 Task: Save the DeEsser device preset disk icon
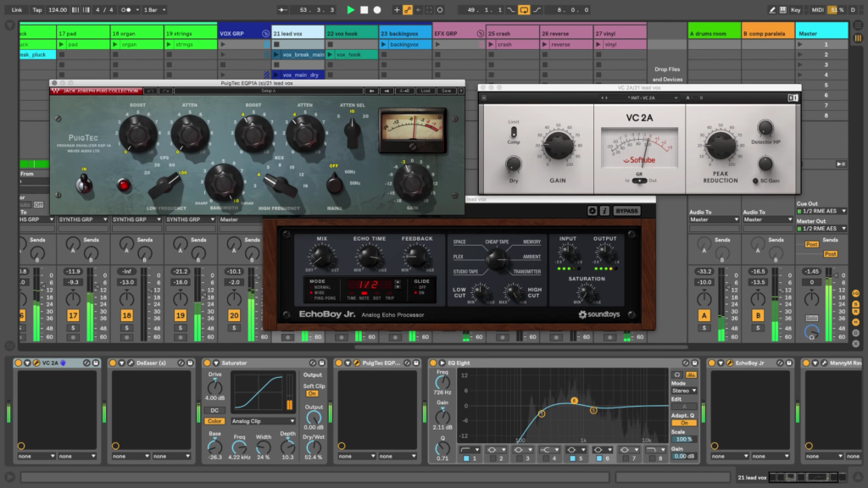(x=190, y=363)
